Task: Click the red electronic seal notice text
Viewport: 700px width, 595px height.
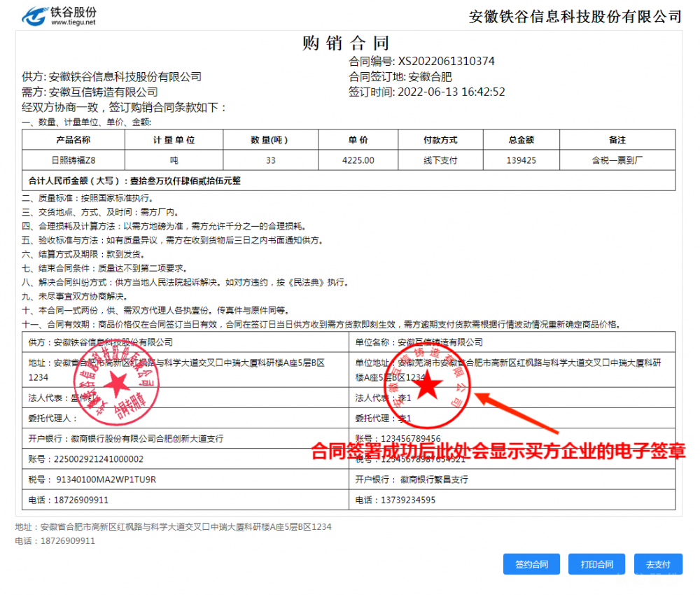Action: 498,451
